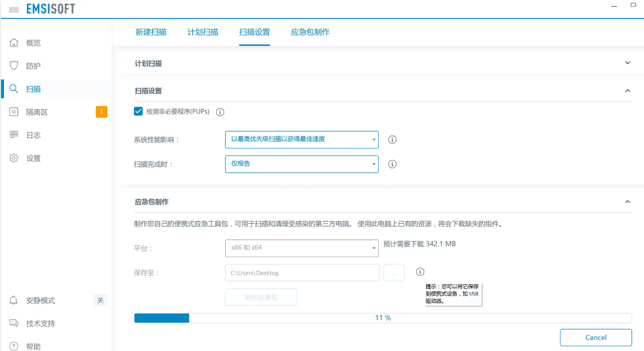The height and width of the screenshot is (351, 644).
Task: Switch to the 新建扫描 tab
Action: [151, 32]
